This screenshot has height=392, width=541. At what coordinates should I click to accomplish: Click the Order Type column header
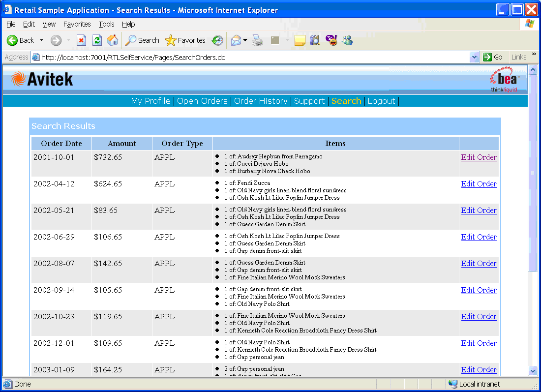182,144
